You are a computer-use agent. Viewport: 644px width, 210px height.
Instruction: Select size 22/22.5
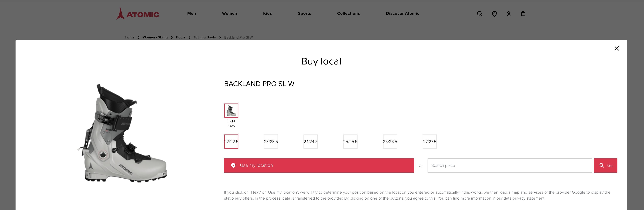click(x=231, y=142)
